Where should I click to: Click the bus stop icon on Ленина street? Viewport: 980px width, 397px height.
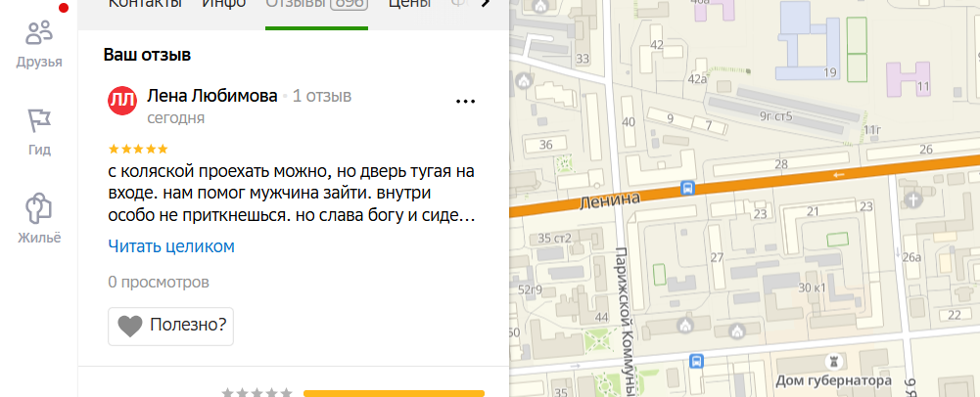click(x=687, y=188)
